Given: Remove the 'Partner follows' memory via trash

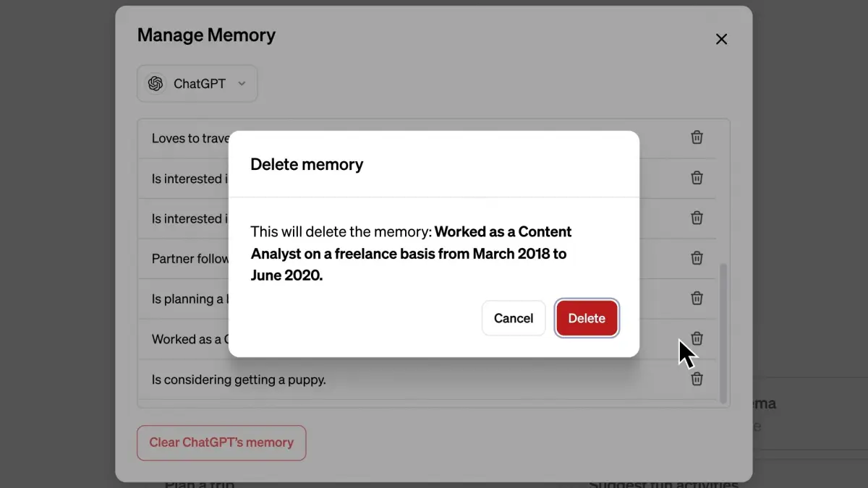Looking at the screenshot, I should (697, 258).
